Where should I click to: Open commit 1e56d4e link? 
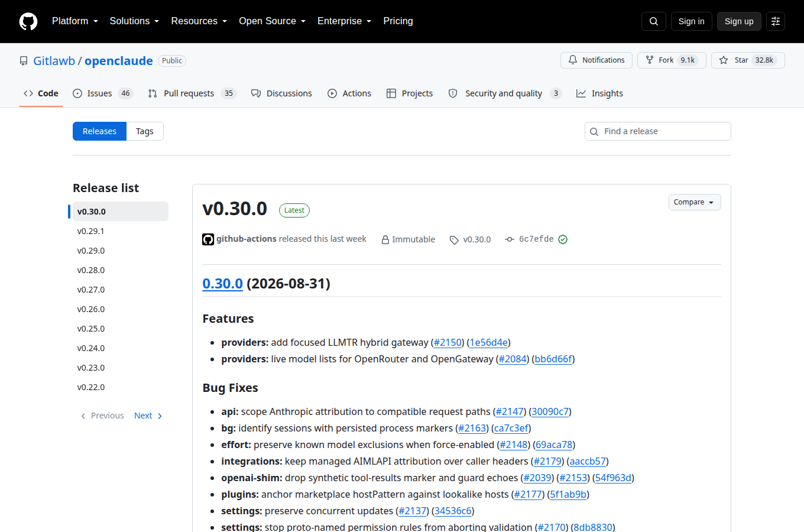[x=489, y=342]
